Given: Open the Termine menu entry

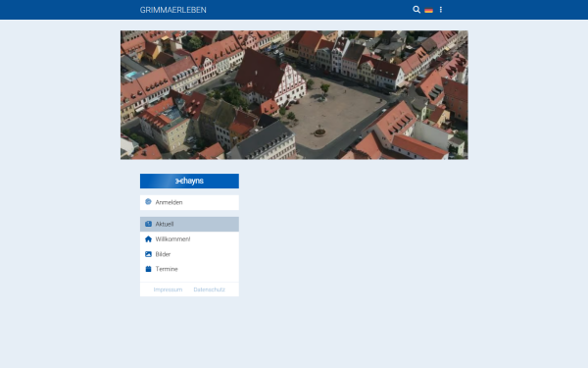Looking at the screenshot, I should point(189,269).
